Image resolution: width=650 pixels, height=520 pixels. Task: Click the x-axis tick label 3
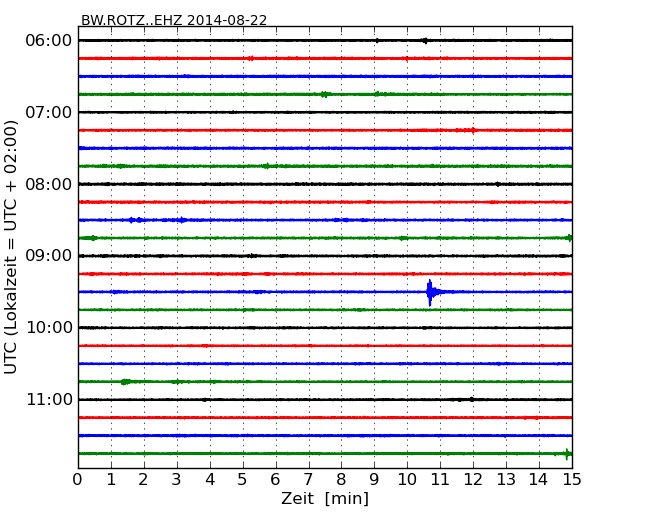click(177, 480)
